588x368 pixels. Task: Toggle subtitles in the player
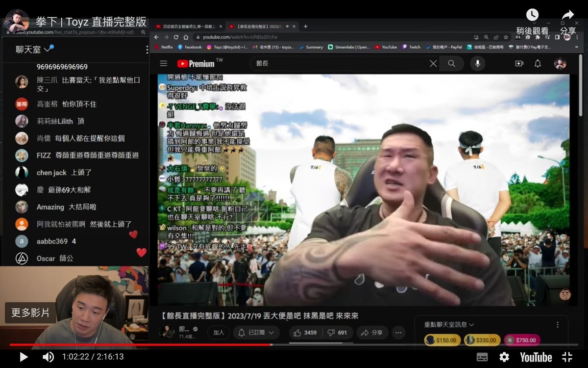pyautogui.click(x=482, y=357)
